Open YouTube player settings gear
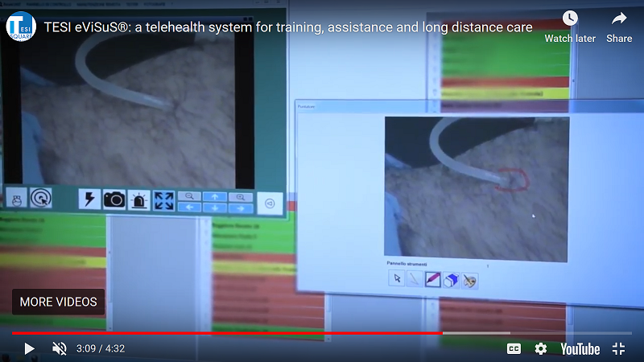This screenshot has height=362, width=644. pos(540,349)
